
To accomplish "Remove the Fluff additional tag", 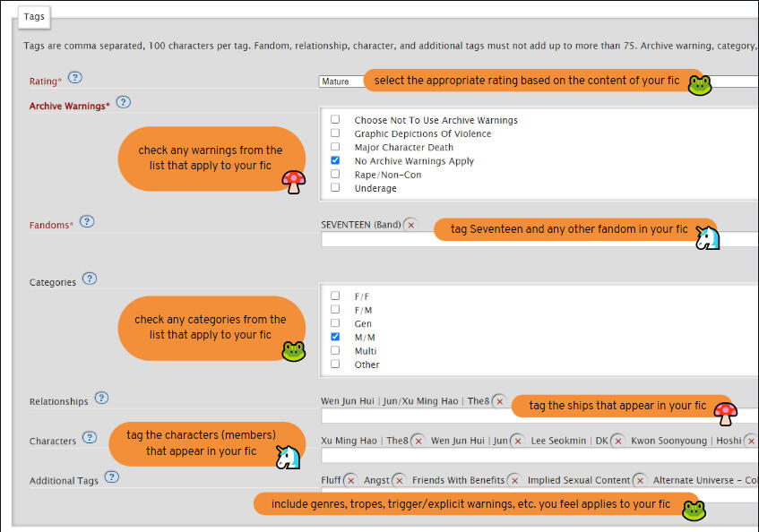I will point(350,481).
